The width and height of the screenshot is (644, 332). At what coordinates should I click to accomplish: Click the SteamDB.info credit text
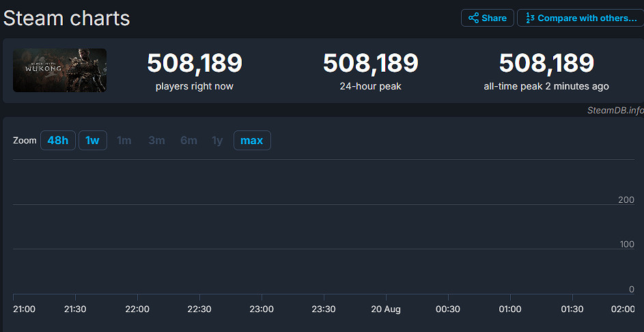(x=615, y=110)
